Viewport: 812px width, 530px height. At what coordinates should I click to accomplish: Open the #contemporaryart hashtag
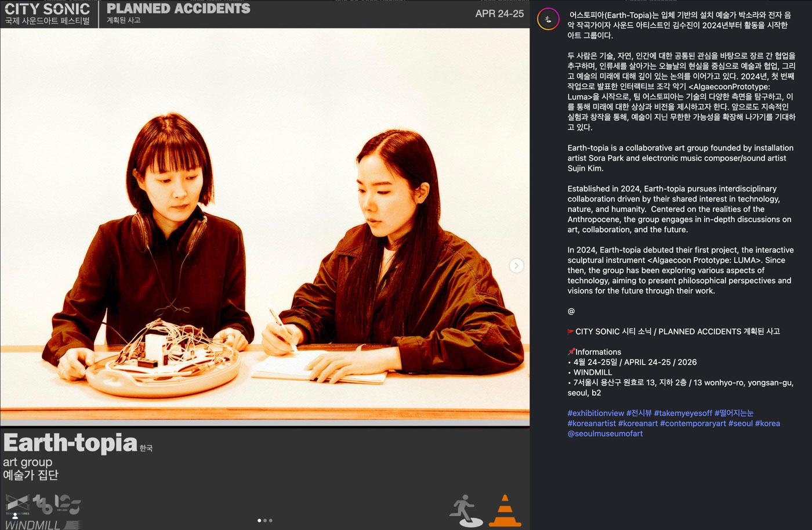[693, 424]
